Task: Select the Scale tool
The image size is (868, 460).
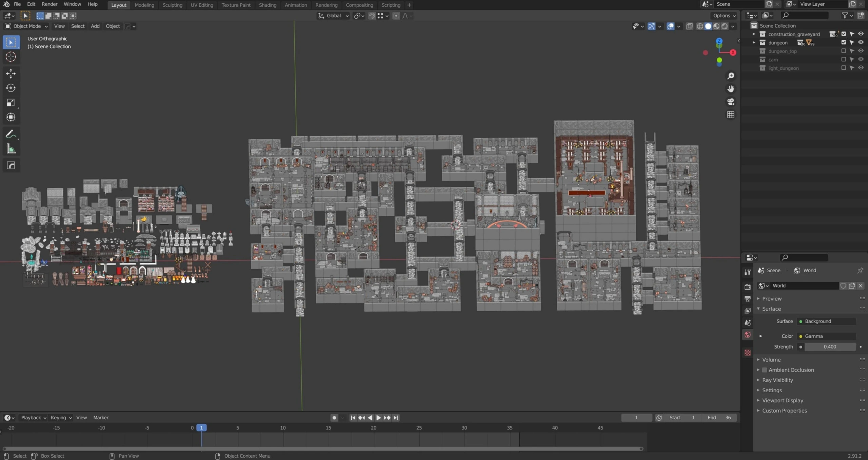Action: pyautogui.click(x=11, y=103)
